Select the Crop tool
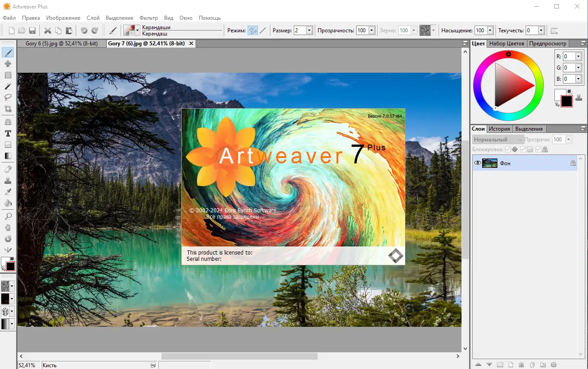Image resolution: width=588 pixels, height=369 pixels. coord(8,108)
